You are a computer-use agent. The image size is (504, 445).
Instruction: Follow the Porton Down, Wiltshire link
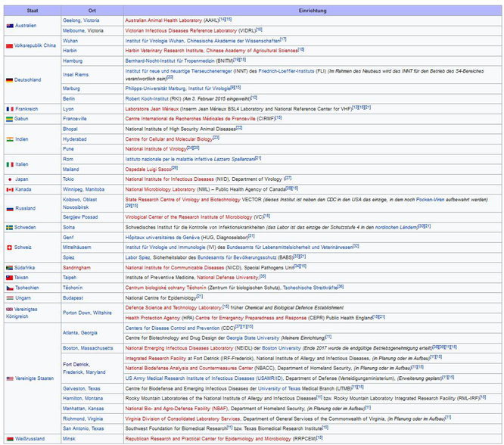click(x=88, y=313)
